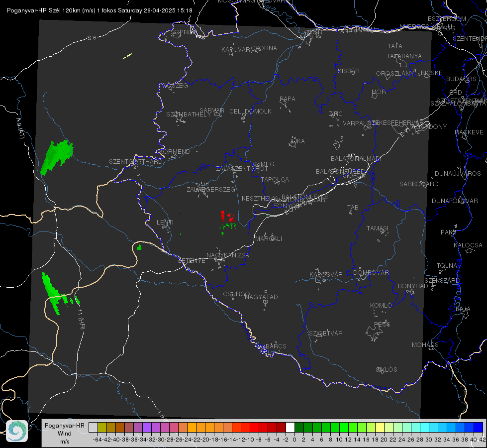Click the SZIGETVAR town label

(x=325, y=334)
